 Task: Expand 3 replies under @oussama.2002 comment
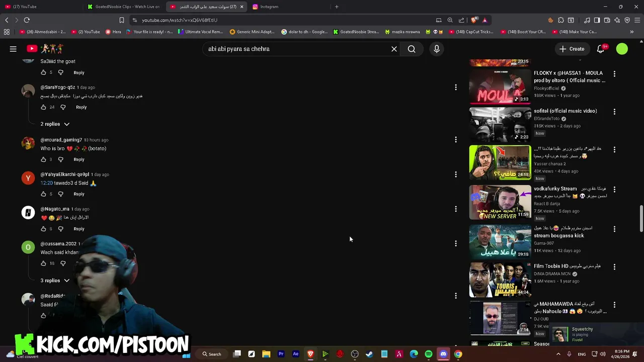[55, 281]
